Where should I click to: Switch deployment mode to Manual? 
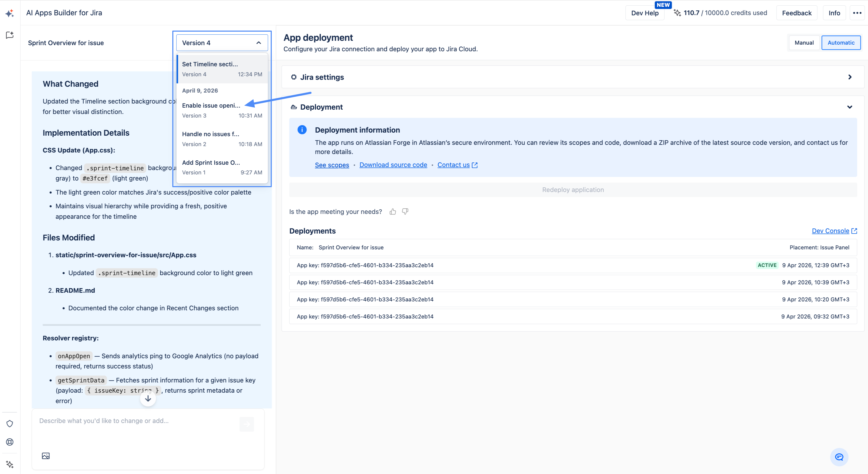click(804, 43)
